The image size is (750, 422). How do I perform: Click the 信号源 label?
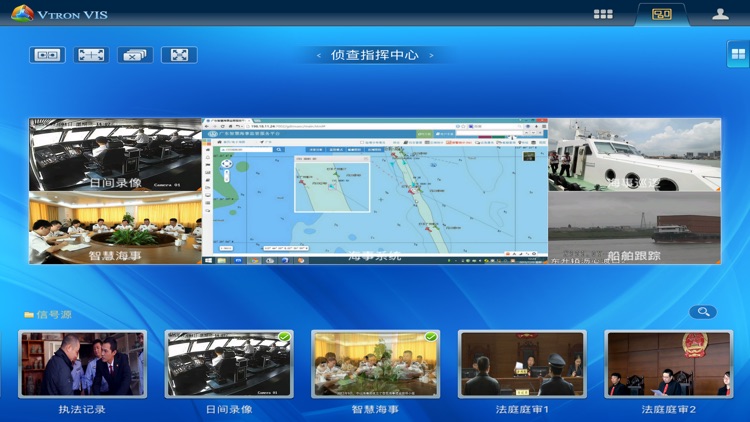pos(54,314)
